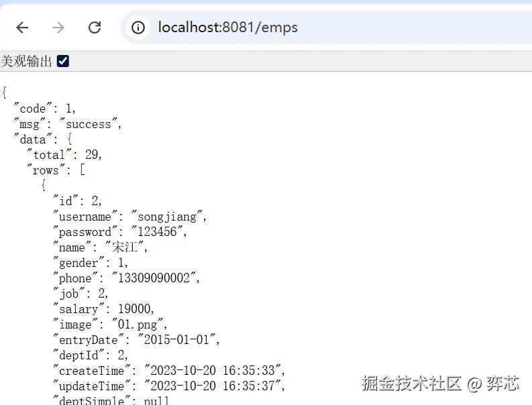Click the "password": "123456" line
Screen dimensions: 532x405
coord(119,232)
